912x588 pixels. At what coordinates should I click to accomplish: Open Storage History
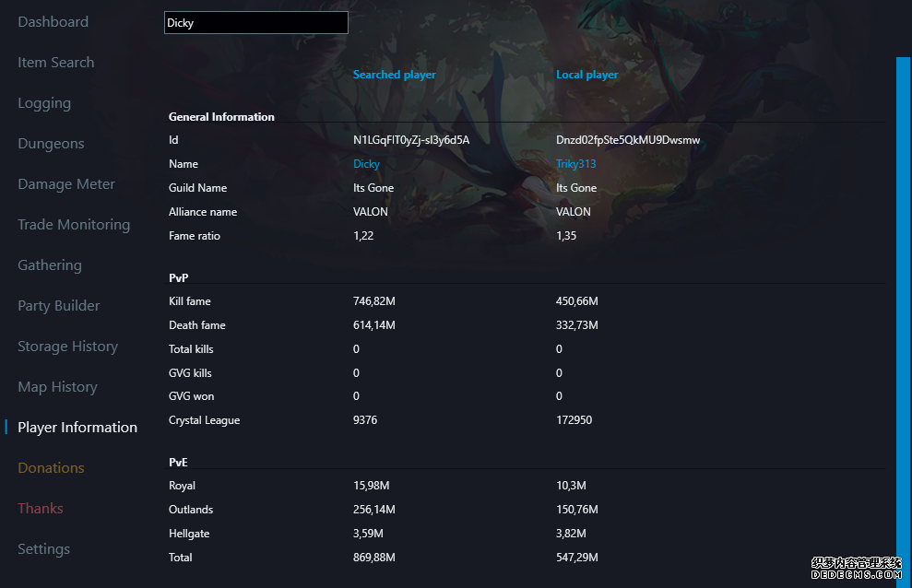tap(68, 347)
